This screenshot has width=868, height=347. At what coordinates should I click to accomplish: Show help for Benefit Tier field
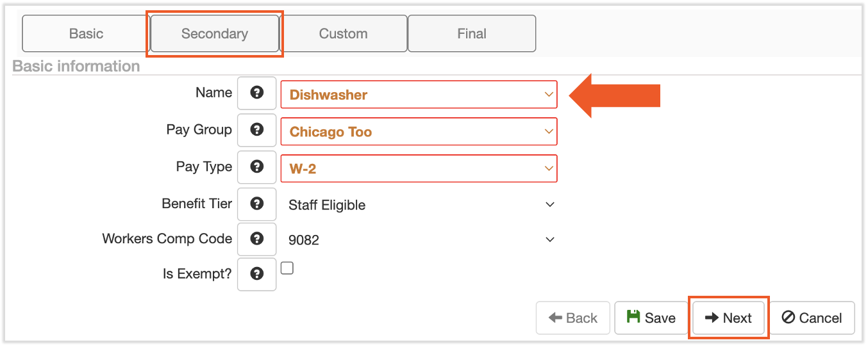click(257, 204)
